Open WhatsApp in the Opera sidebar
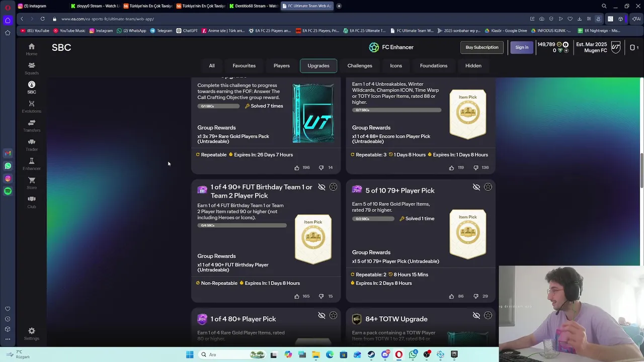The image size is (644, 362). (8, 166)
